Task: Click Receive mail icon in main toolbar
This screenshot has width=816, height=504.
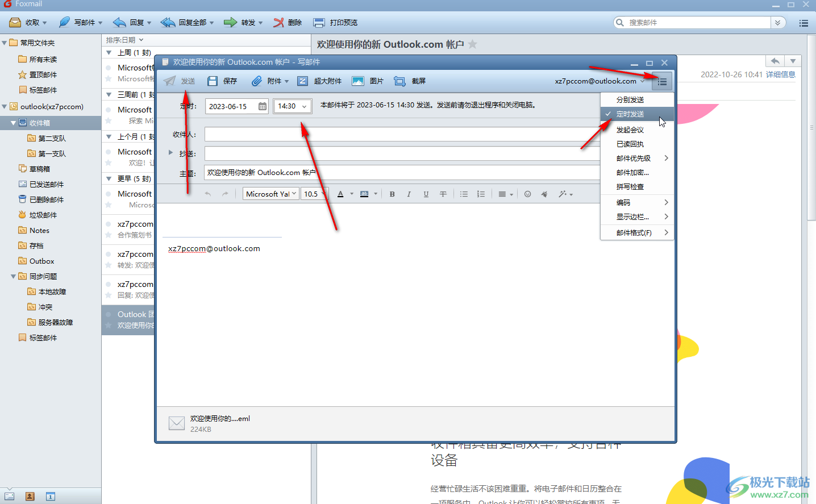Action: 15,23
